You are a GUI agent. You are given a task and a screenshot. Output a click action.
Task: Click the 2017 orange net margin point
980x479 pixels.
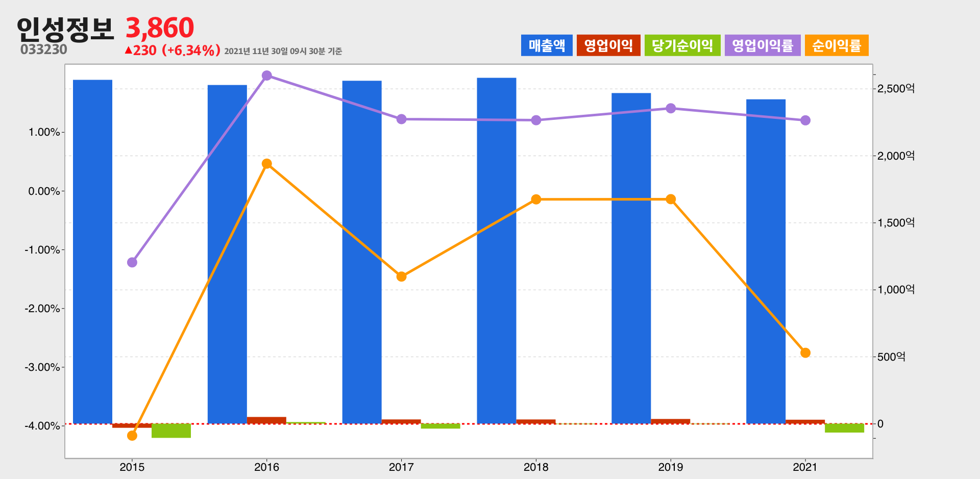(x=401, y=276)
